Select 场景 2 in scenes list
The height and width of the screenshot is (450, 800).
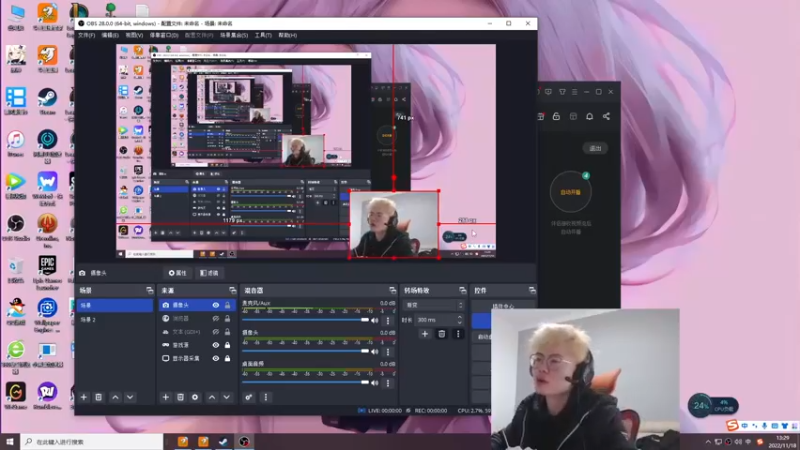tap(115, 319)
